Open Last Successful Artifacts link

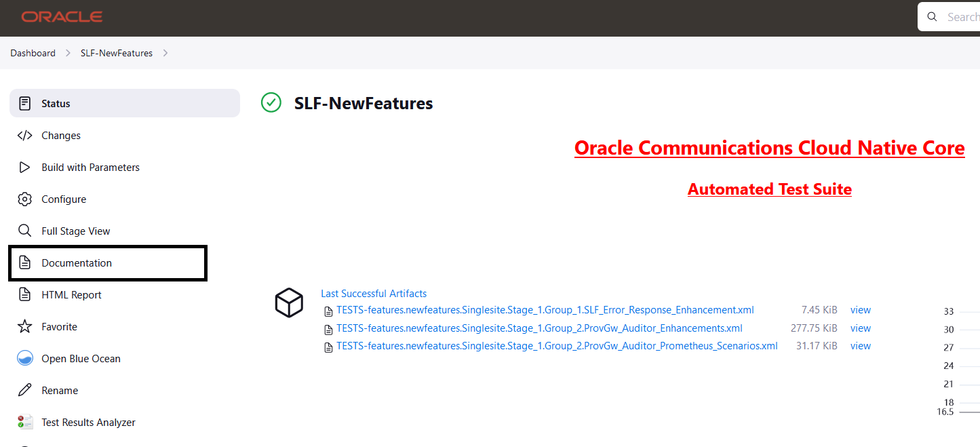374,294
